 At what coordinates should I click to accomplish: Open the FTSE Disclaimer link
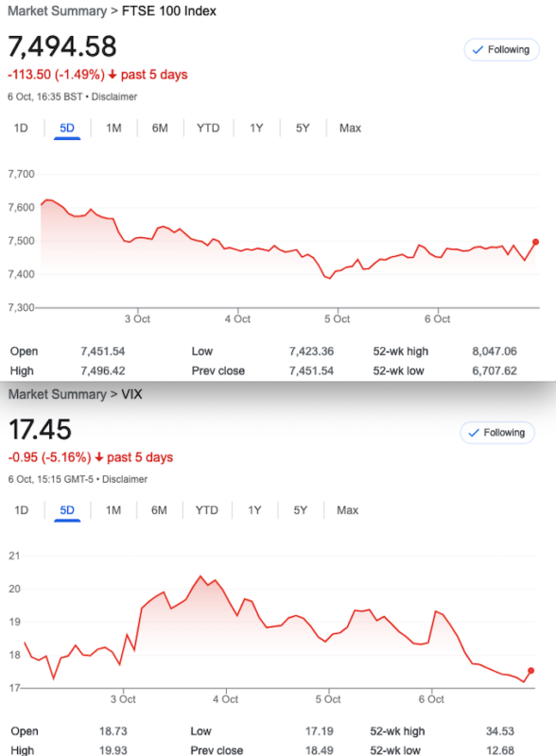pyautogui.click(x=114, y=97)
